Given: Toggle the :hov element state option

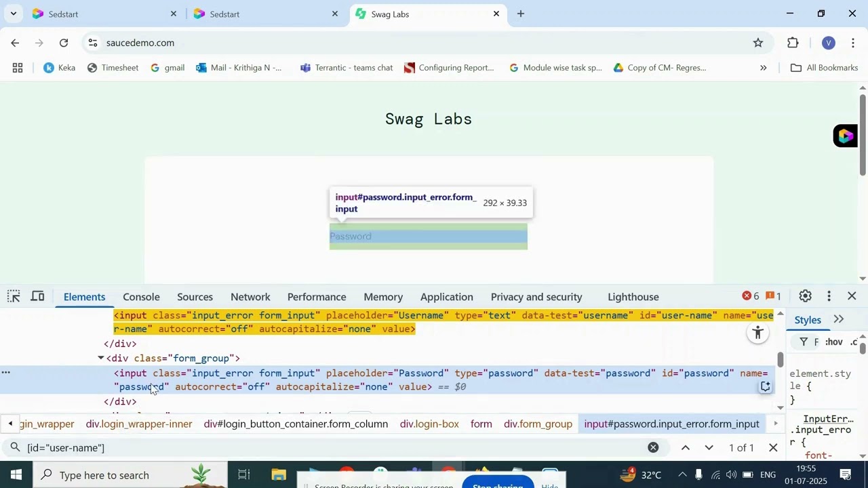Looking at the screenshot, I should tap(833, 342).
